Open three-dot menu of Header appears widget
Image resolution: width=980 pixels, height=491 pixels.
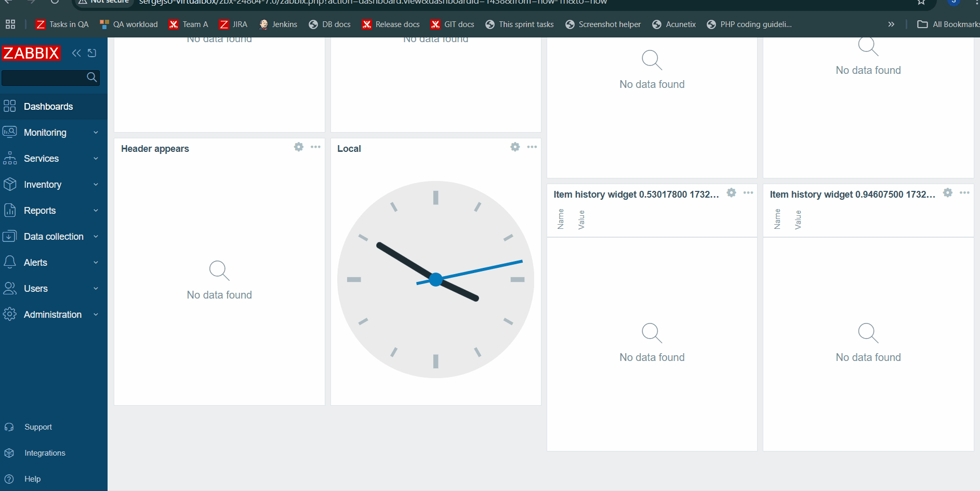(x=315, y=147)
